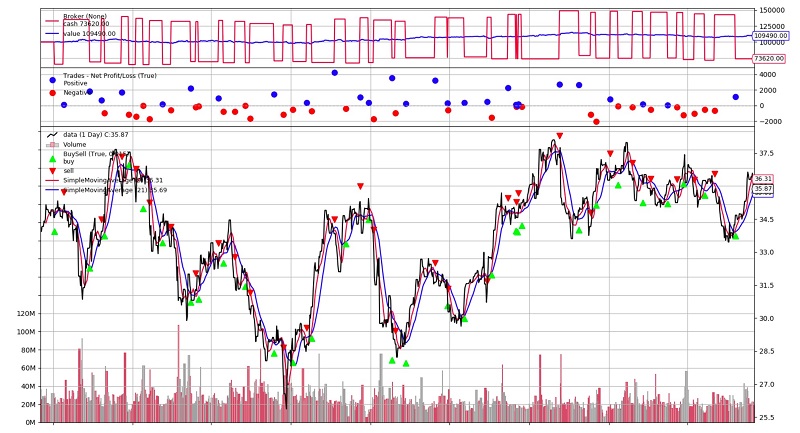Viewport: 800px width, 433px height.
Task: Click the 60M volume axis label
Action: click(27, 368)
